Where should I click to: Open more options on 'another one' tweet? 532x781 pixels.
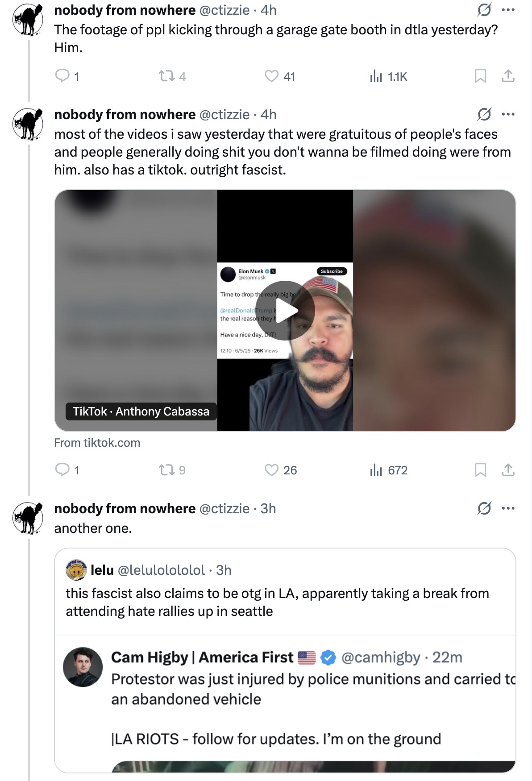click(508, 508)
